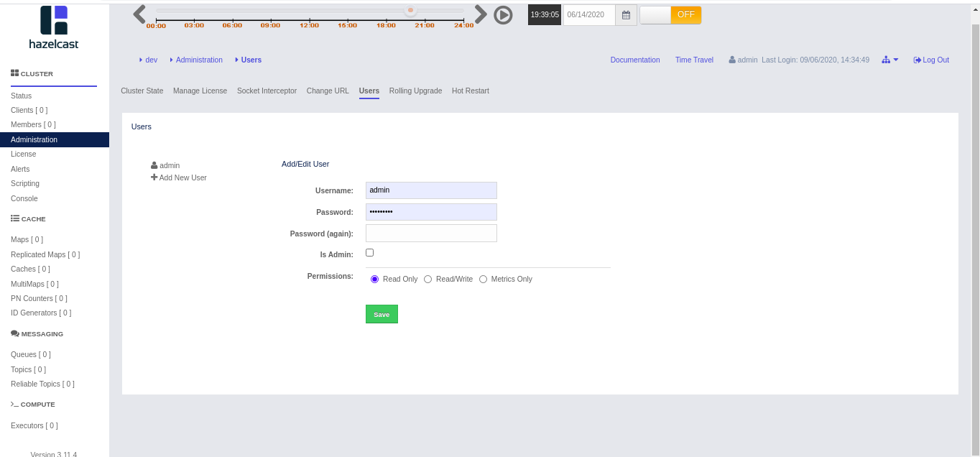The height and width of the screenshot is (457, 980).
Task: Switch to Cluster State tab
Action: point(142,91)
